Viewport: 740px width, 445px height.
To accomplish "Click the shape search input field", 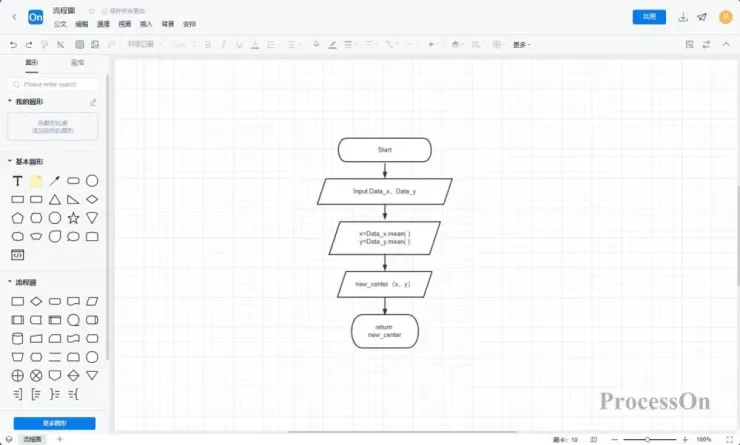I will [53, 84].
